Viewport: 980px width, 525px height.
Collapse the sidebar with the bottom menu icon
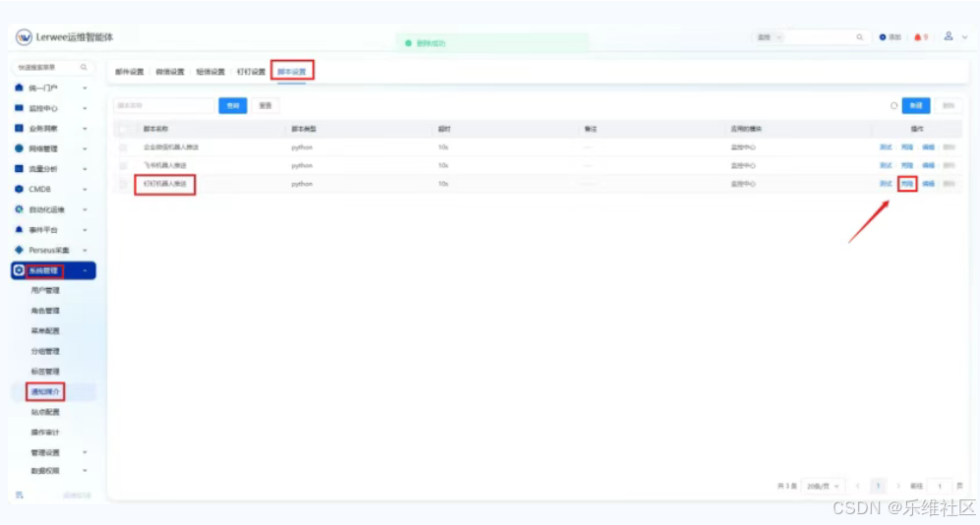coord(20,496)
